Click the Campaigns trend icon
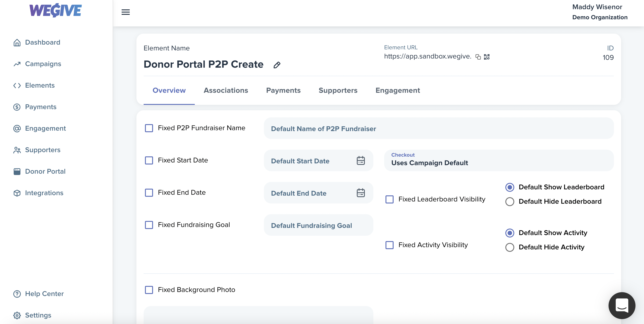644x324 pixels. click(17, 64)
